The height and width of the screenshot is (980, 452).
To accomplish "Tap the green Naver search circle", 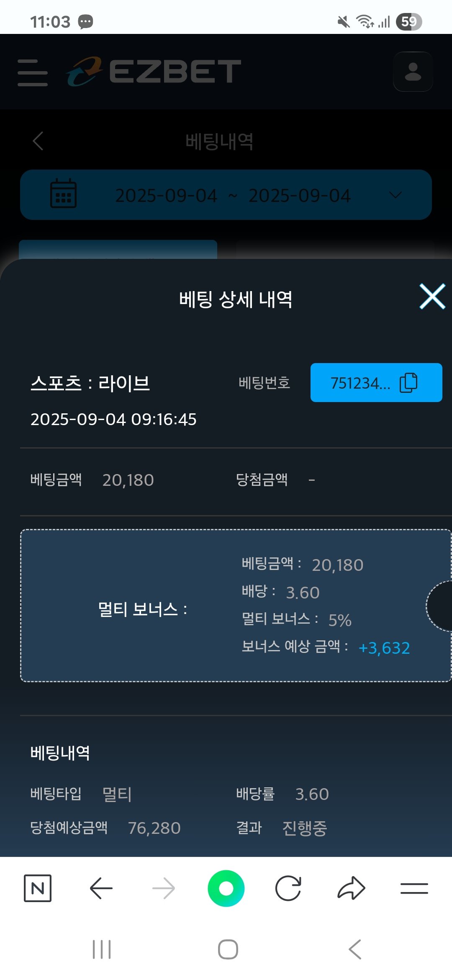I will [226, 888].
